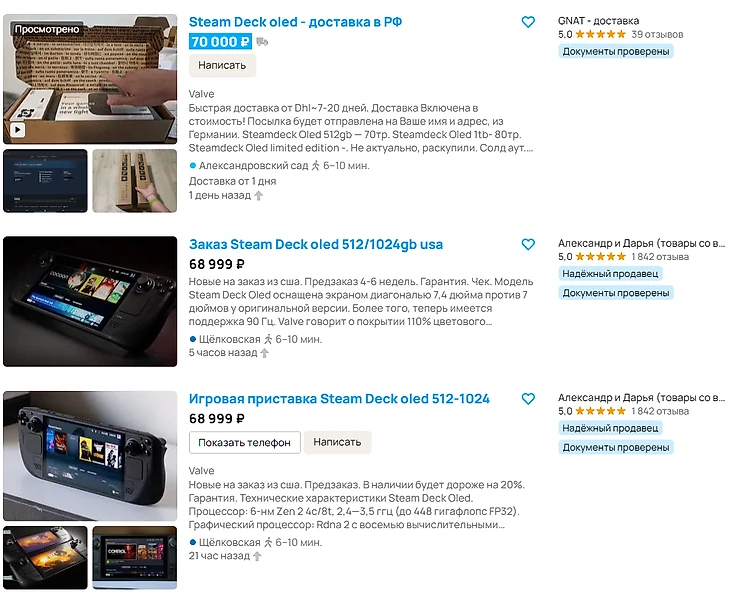
Task: Click 'Показать телефон' button
Action: (244, 442)
